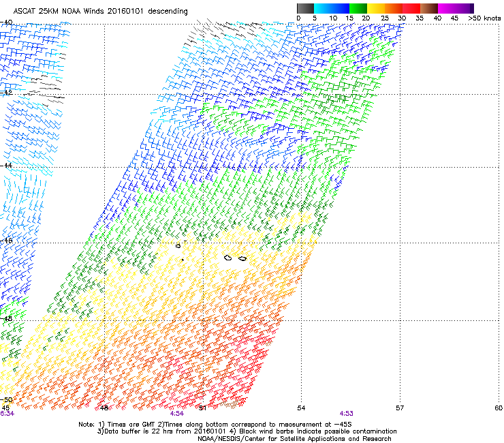This screenshot has height=443, width=504.
Task: Click the title 'ASCAT 25KM NOAA Winds 20160101 descending'
Action: click(100, 11)
